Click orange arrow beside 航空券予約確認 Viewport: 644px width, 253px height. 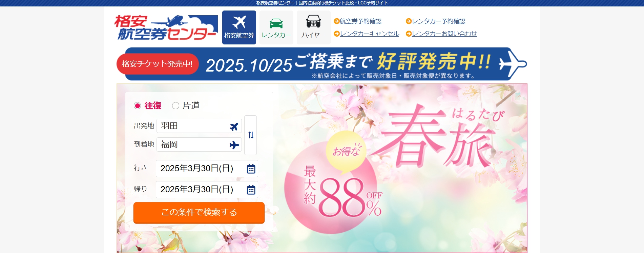coord(336,21)
